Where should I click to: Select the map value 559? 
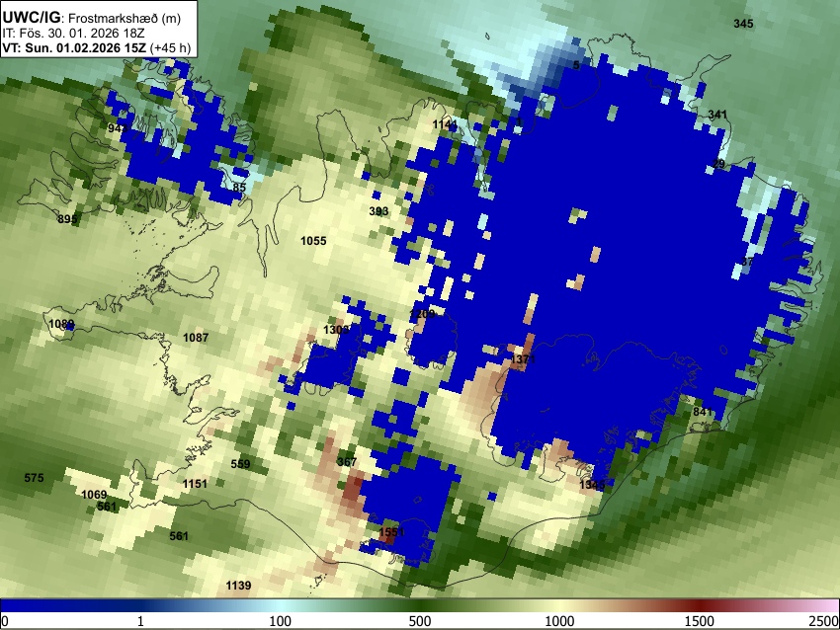(240, 464)
